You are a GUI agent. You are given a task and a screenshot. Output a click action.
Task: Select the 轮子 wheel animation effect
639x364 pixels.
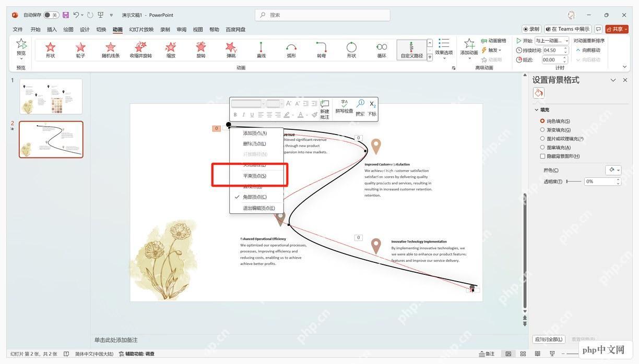tap(80, 50)
